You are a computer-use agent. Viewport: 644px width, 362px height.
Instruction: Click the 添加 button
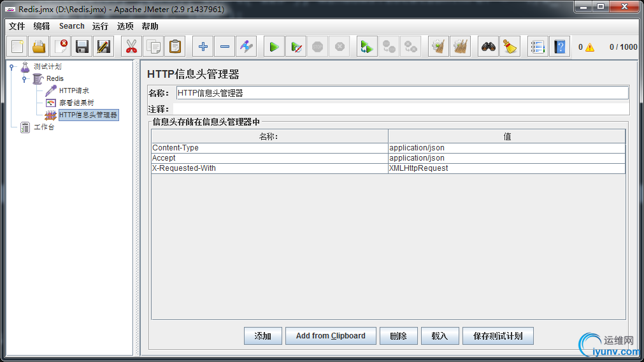tap(263, 336)
